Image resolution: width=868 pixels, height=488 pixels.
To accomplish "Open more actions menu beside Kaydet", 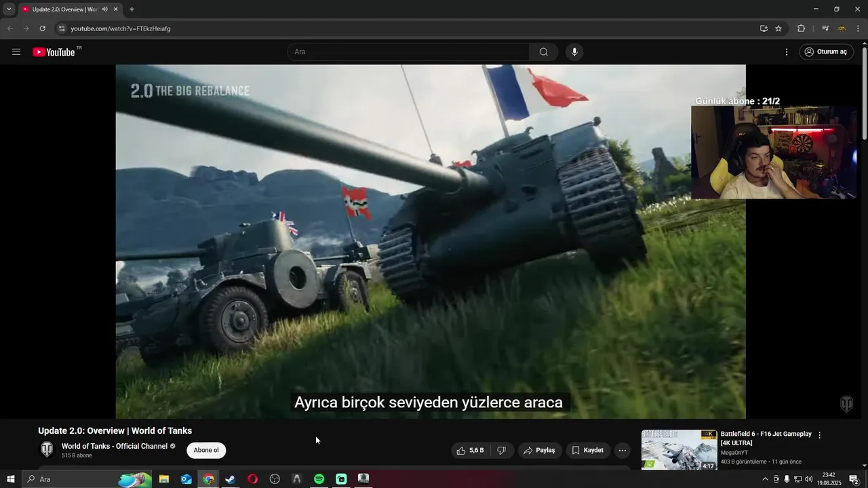I will click(x=623, y=451).
